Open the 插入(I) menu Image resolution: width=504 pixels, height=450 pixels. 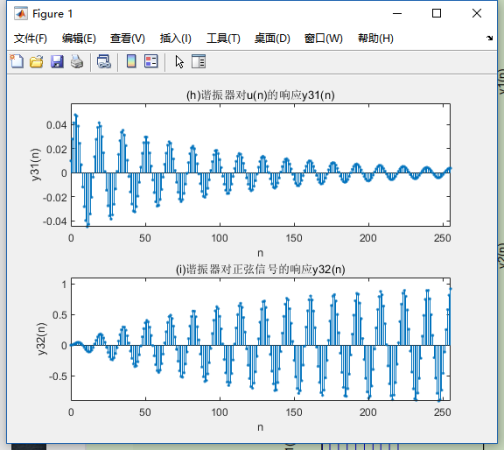point(176,38)
